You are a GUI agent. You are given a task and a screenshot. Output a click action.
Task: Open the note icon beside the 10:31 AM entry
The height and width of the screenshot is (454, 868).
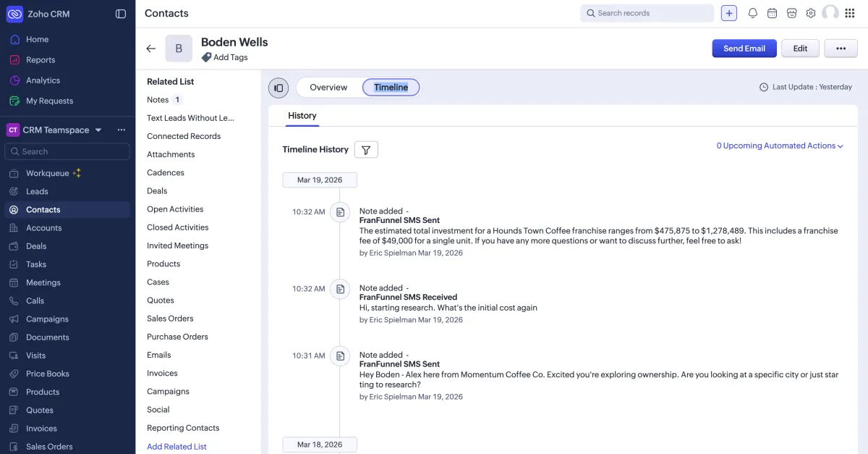tap(340, 356)
